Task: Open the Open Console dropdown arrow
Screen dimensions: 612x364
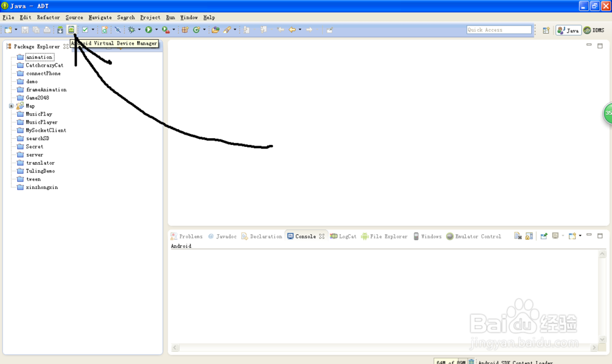Action: pyautogui.click(x=580, y=236)
